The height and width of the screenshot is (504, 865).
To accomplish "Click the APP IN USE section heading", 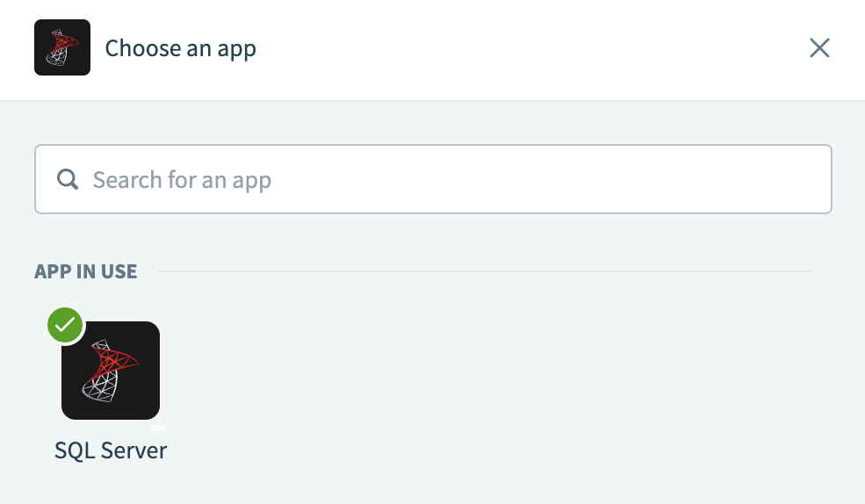I will [85, 271].
